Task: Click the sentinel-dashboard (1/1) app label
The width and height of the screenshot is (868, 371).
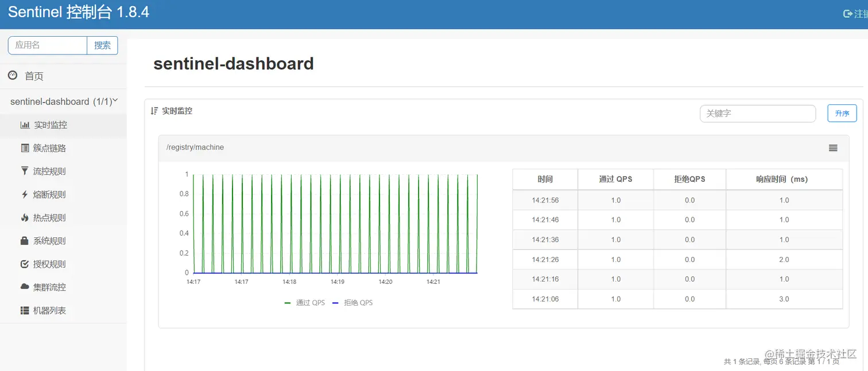Action: point(61,101)
